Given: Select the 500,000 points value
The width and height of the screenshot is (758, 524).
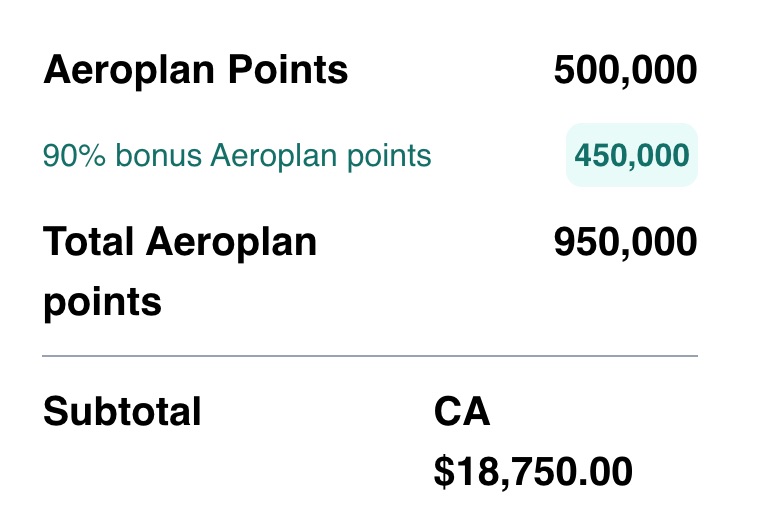Looking at the screenshot, I should 624,71.
